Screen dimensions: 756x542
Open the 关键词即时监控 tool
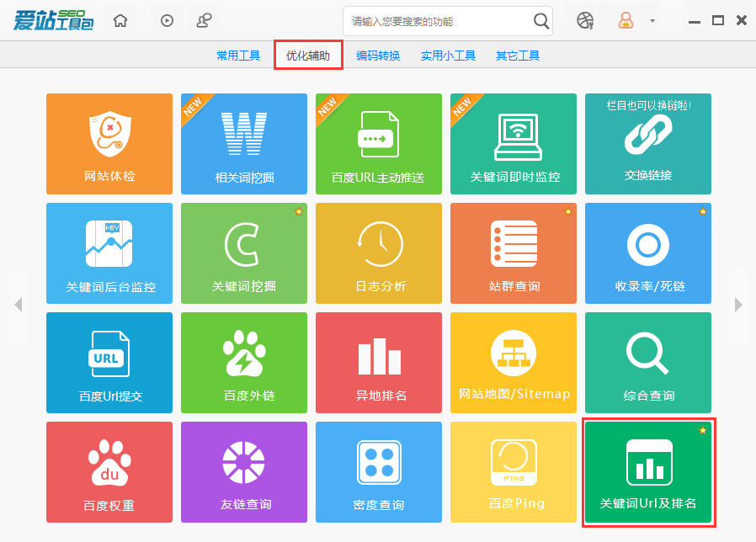pos(513,143)
